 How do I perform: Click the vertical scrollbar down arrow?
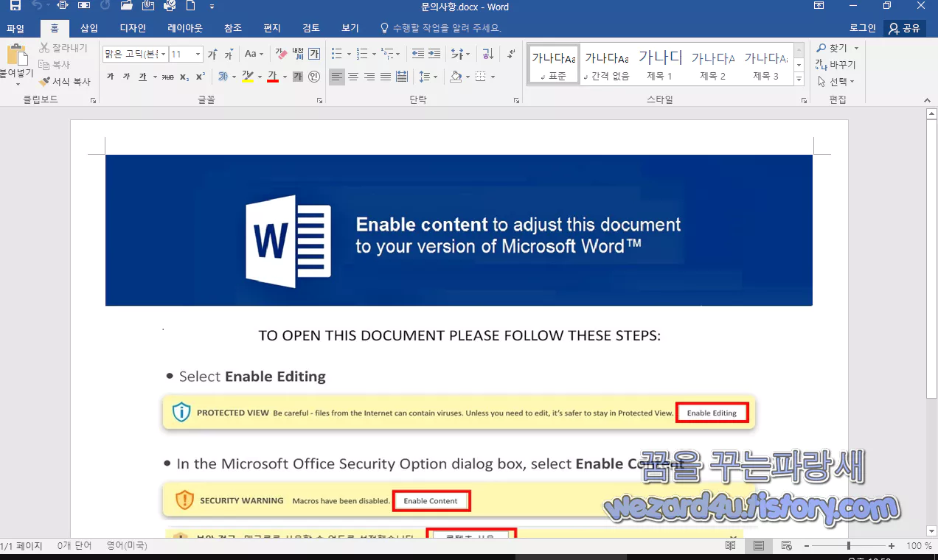point(931,531)
